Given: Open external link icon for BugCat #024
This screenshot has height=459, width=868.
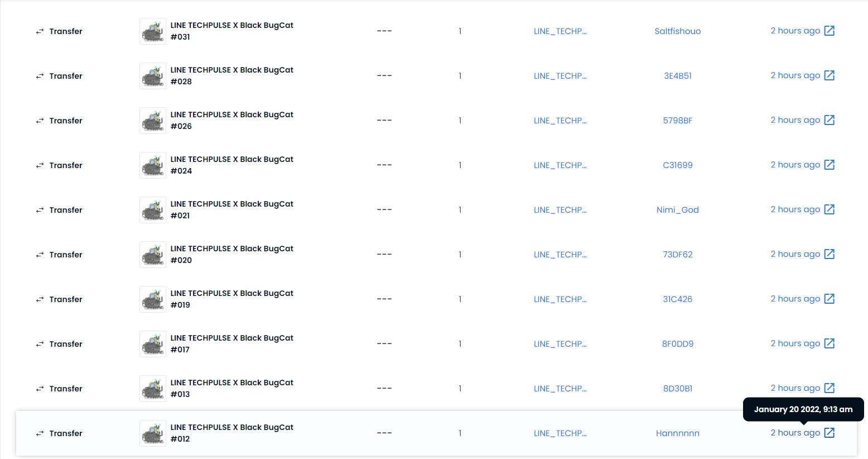Looking at the screenshot, I should (x=830, y=165).
